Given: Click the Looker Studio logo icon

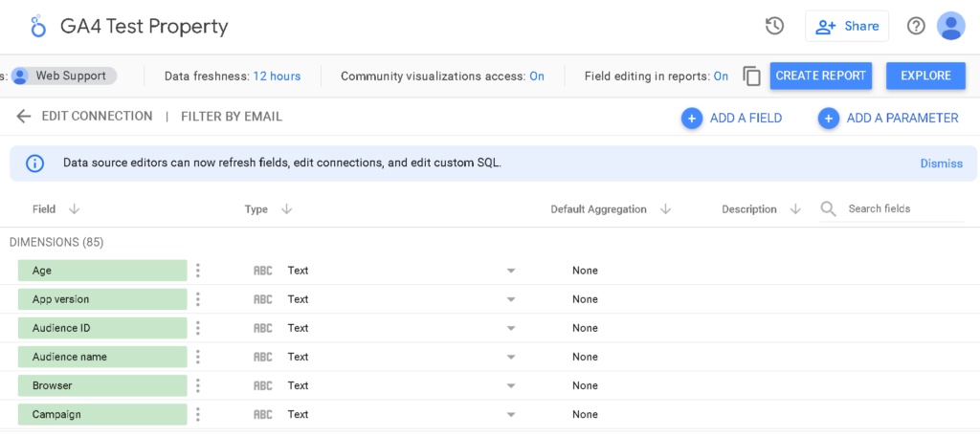Looking at the screenshot, I should pyautogui.click(x=38, y=26).
